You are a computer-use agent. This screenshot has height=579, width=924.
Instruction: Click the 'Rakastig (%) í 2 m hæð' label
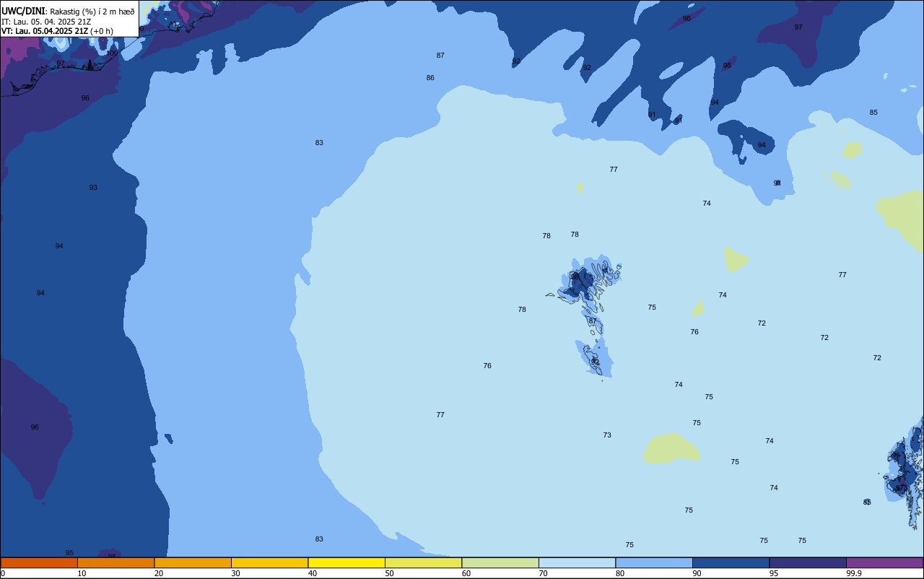[x=92, y=12]
